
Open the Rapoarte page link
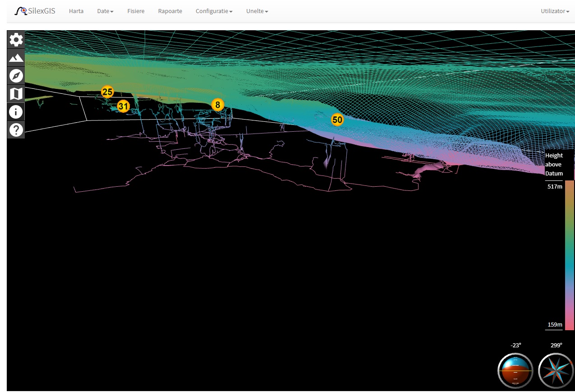tap(170, 11)
